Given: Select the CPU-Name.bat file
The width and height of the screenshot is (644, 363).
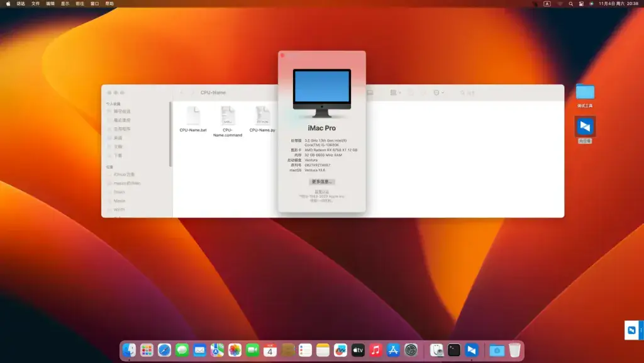Looking at the screenshot, I should point(193,120).
